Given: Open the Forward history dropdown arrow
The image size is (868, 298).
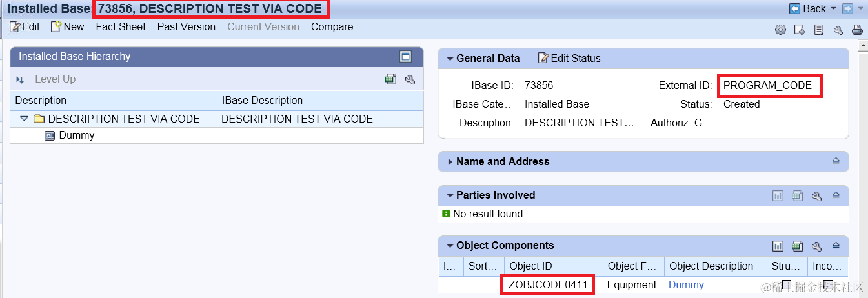Looking at the screenshot, I should [x=860, y=8].
